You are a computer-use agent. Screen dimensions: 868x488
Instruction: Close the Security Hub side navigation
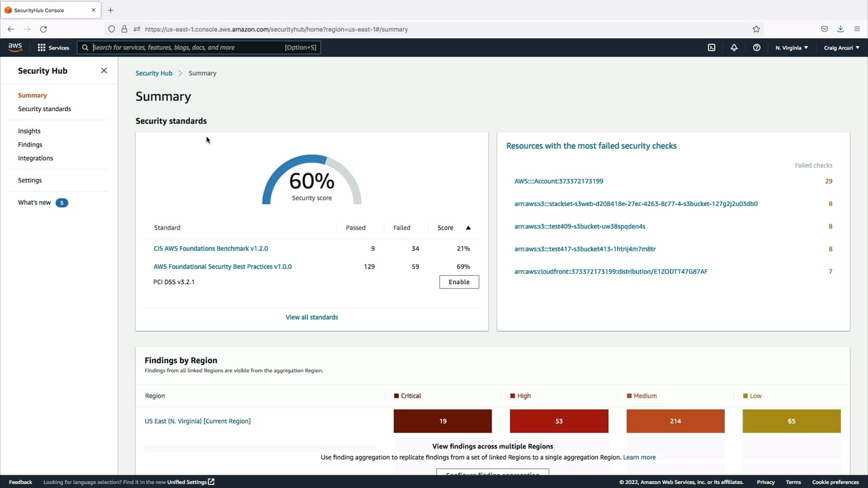[x=104, y=70]
